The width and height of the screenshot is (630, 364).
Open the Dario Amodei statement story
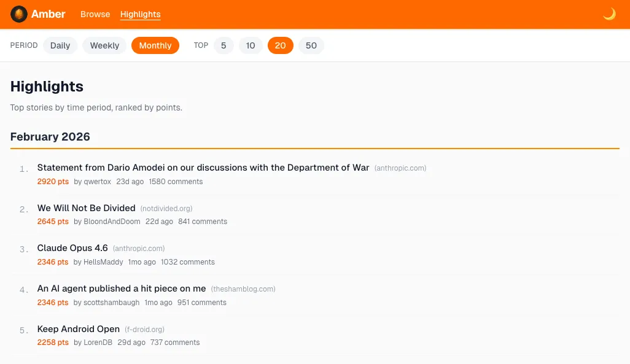(x=203, y=168)
